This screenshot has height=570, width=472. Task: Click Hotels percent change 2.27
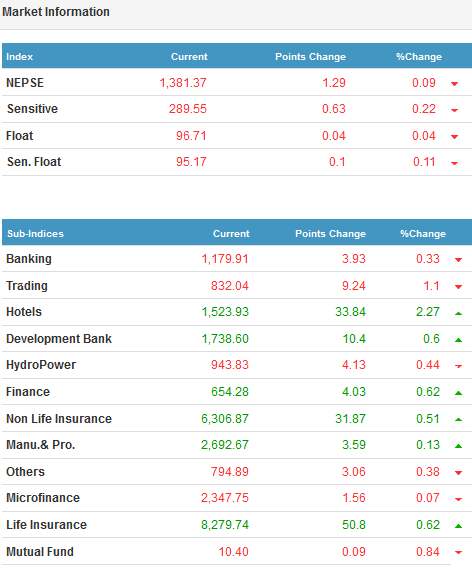pyautogui.click(x=428, y=312)
